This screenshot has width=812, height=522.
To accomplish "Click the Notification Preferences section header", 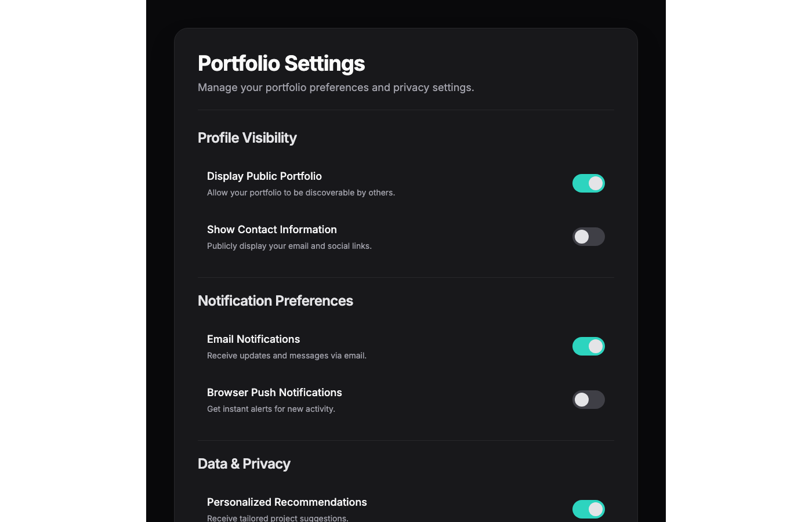I will tap(275, 301).
